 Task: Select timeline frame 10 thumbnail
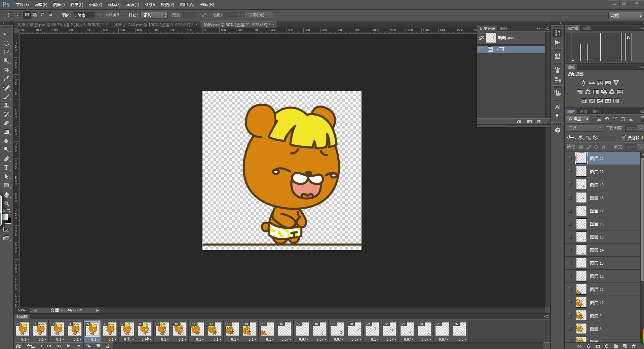180,329
